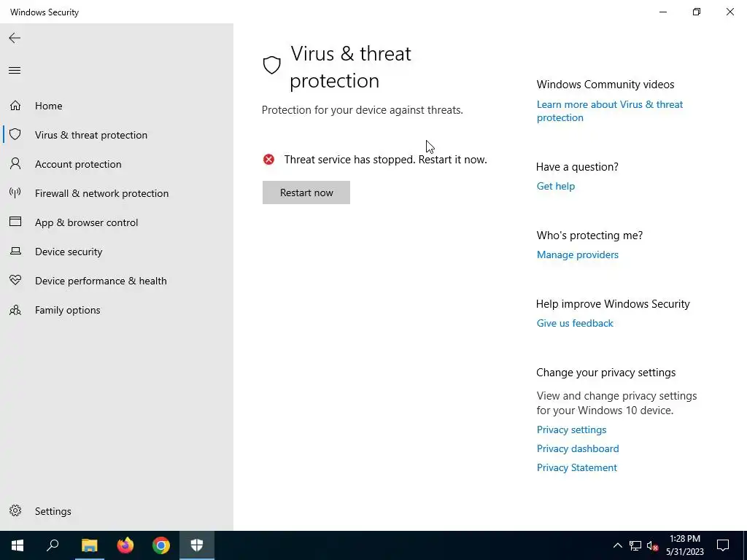
Task: Click the large shield icon in page header
Action: [272, 65]
